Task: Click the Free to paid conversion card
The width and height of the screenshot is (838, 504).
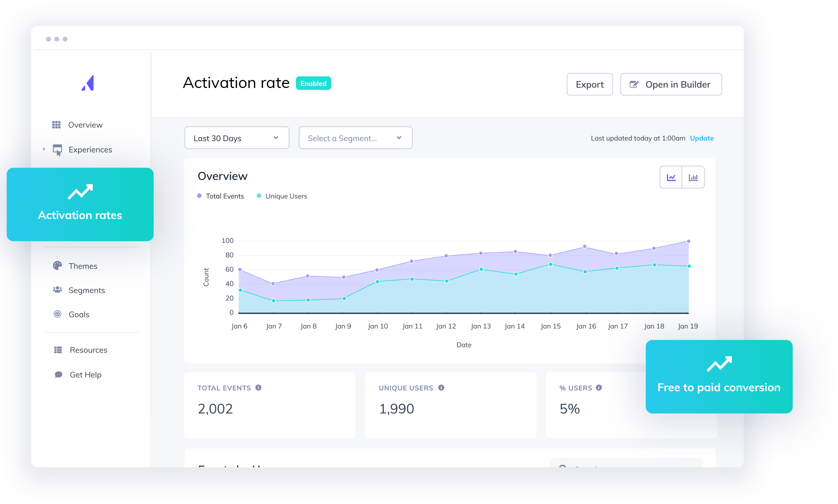Action: tap(719, 377)
